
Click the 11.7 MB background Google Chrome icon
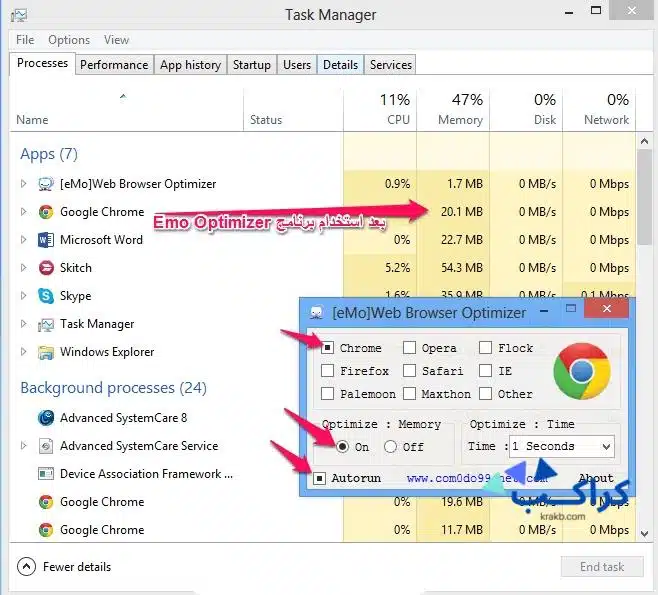point(46,530)
